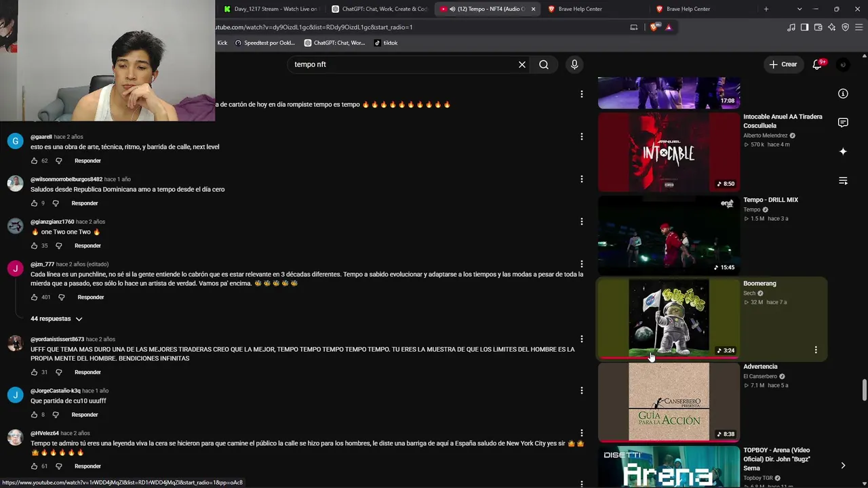868x488 pixels.
Task: Open Brave Shields icon in address bar
Action: (654, 27)
